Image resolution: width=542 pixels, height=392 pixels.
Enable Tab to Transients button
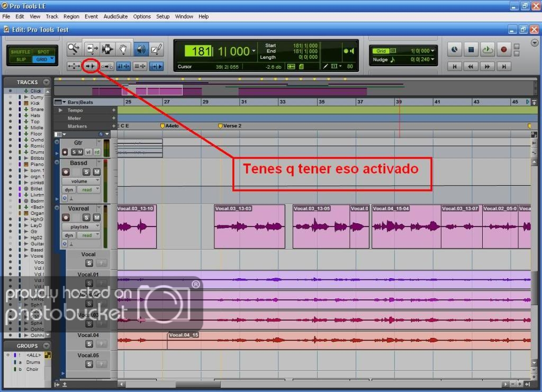click(x=91, y=66)
